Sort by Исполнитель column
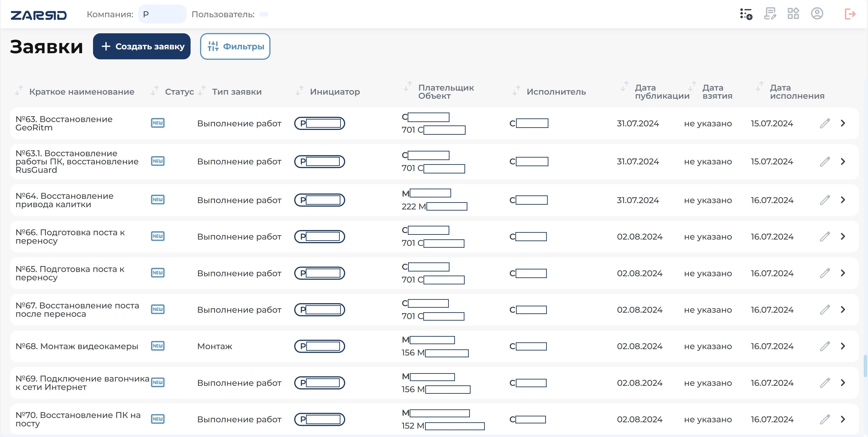 click(516, 91)
